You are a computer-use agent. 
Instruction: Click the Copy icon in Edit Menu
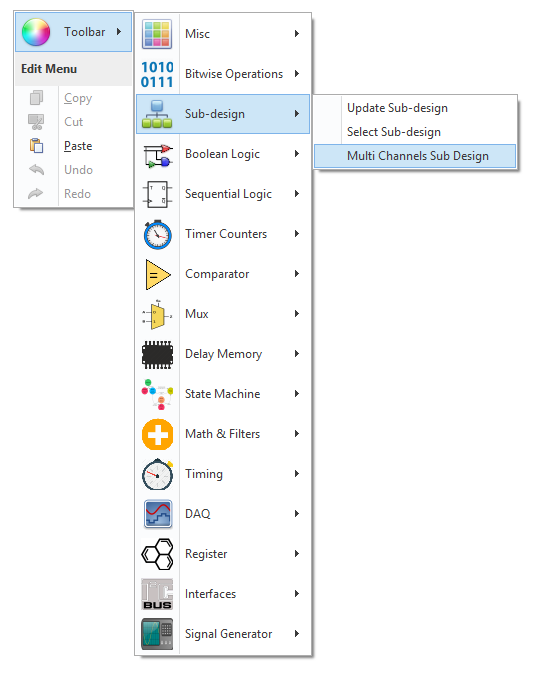coord(36,98)
